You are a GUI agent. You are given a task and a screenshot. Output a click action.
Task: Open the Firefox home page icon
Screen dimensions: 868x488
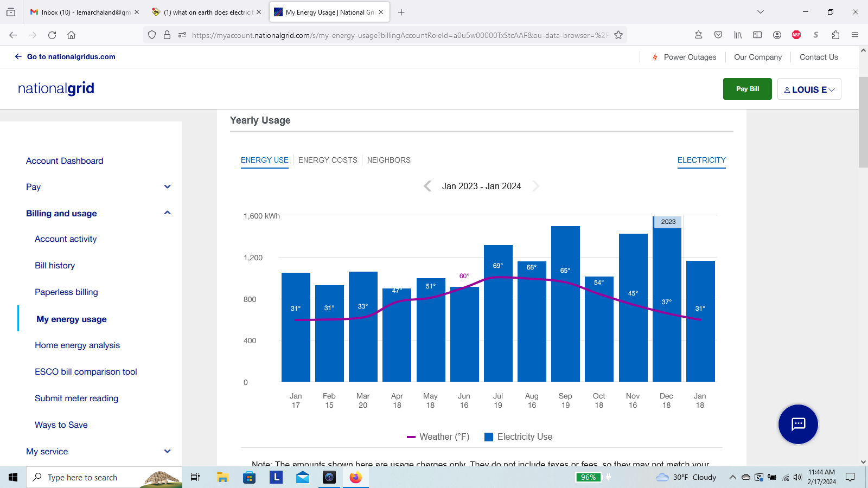(71, 35)
